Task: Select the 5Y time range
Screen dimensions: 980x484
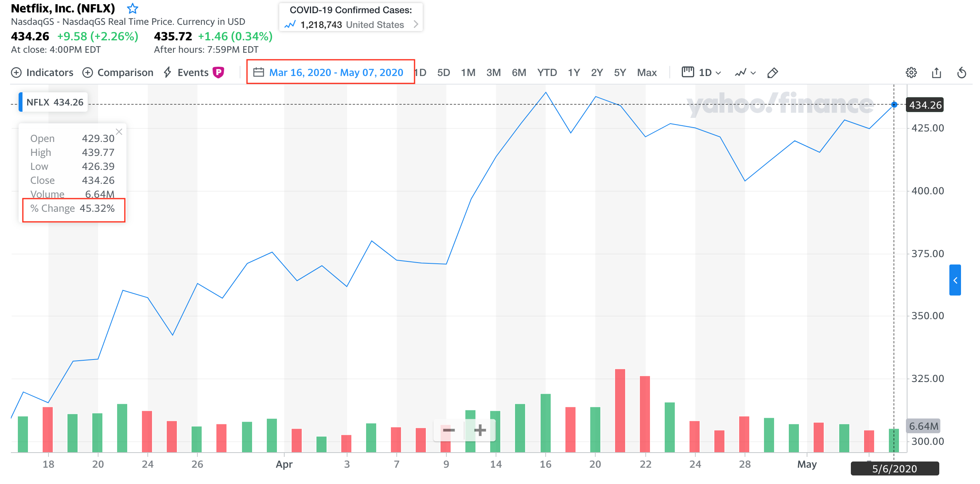Action: tap(620, 73)
